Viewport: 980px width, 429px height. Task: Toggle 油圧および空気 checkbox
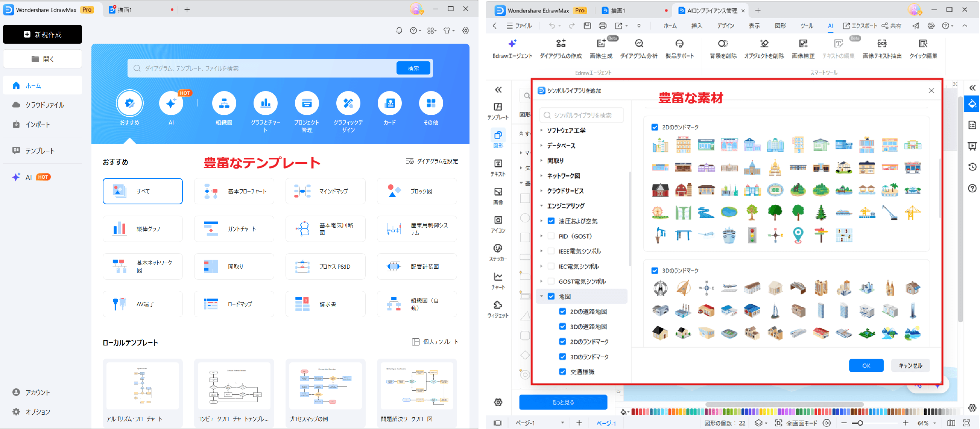551,221
